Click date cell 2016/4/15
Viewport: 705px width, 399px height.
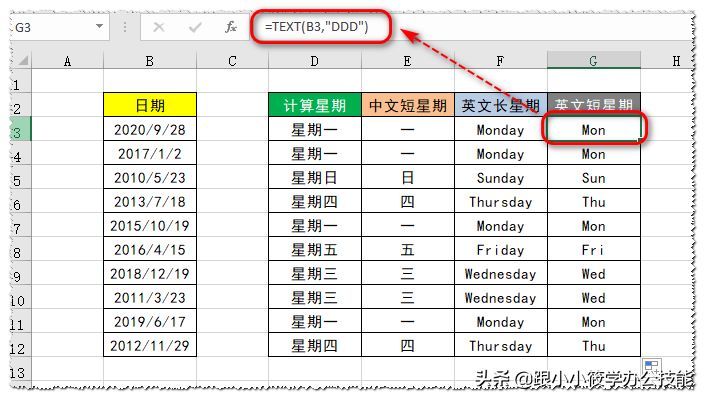click(x=150, y=249)
